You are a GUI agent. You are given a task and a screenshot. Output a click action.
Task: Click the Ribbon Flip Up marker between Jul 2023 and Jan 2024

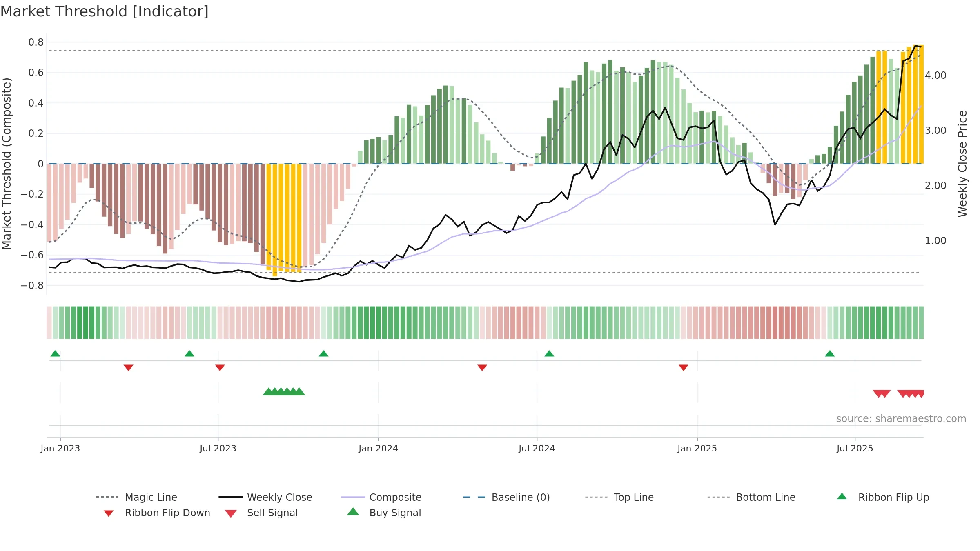[323, 353]
